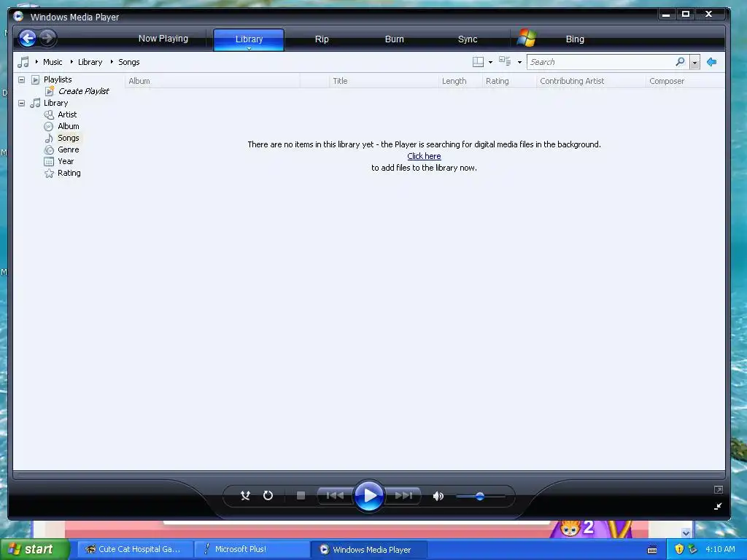Mute the sound with the speaker icon

click(438, 496)
